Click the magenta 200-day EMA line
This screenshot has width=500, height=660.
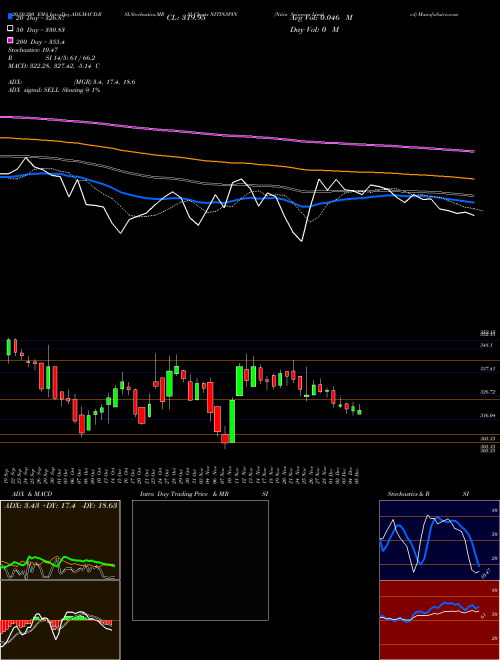[237, 134]
